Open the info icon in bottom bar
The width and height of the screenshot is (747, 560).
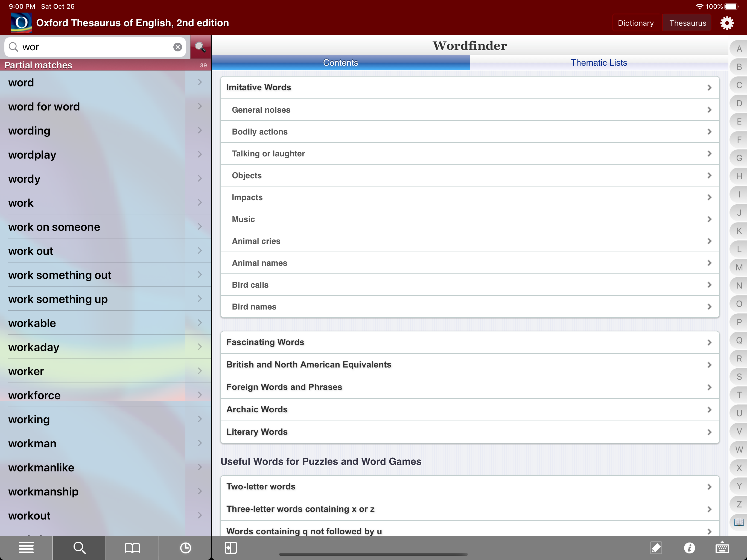tap(689, 547)
